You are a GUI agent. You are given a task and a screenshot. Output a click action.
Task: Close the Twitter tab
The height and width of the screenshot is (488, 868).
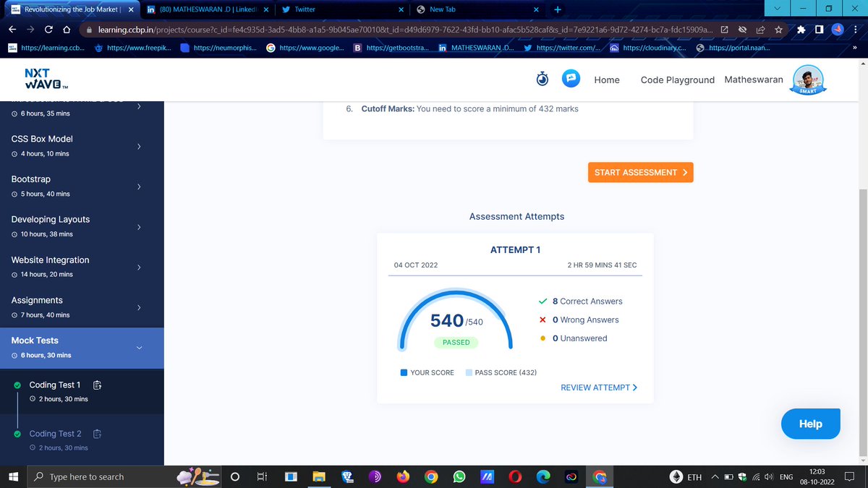click(401, 9)
